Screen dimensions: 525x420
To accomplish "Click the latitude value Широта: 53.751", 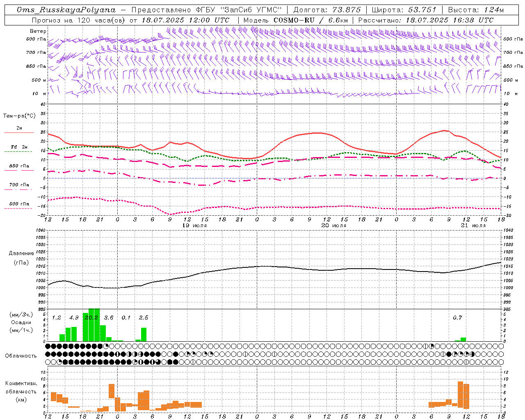I will click(404, 10).
